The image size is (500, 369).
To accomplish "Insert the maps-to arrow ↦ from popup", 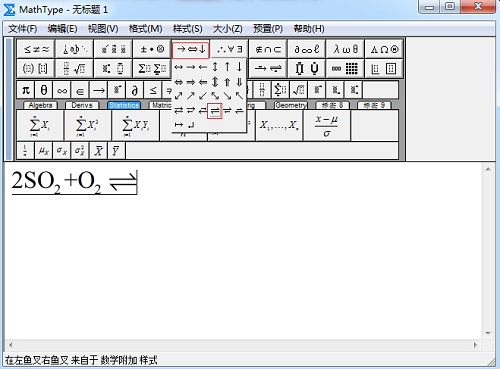I will [179, 125].
